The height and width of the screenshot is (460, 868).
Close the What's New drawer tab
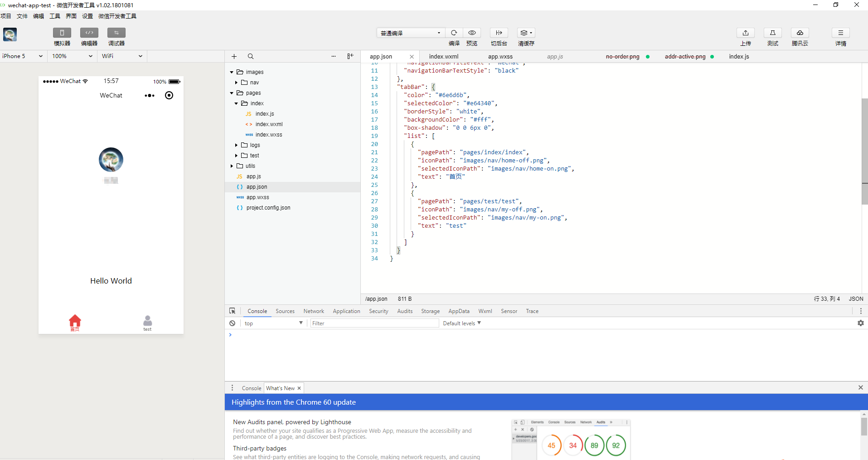pos(299,388)
